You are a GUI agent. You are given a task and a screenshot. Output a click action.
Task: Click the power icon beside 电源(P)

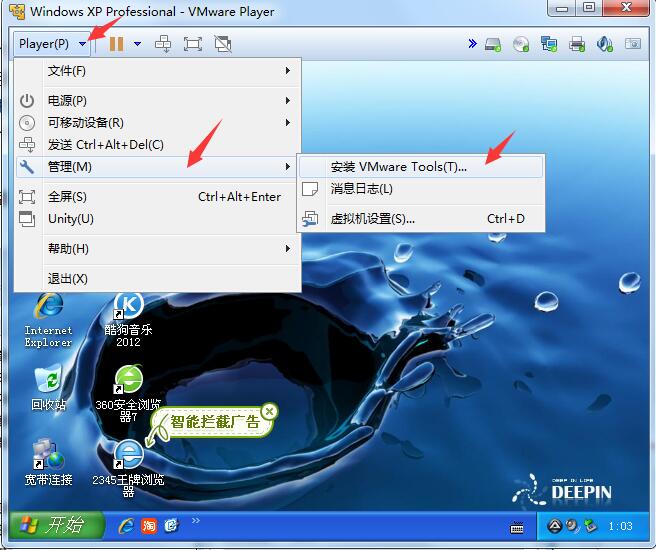click(x=27, y=101)
